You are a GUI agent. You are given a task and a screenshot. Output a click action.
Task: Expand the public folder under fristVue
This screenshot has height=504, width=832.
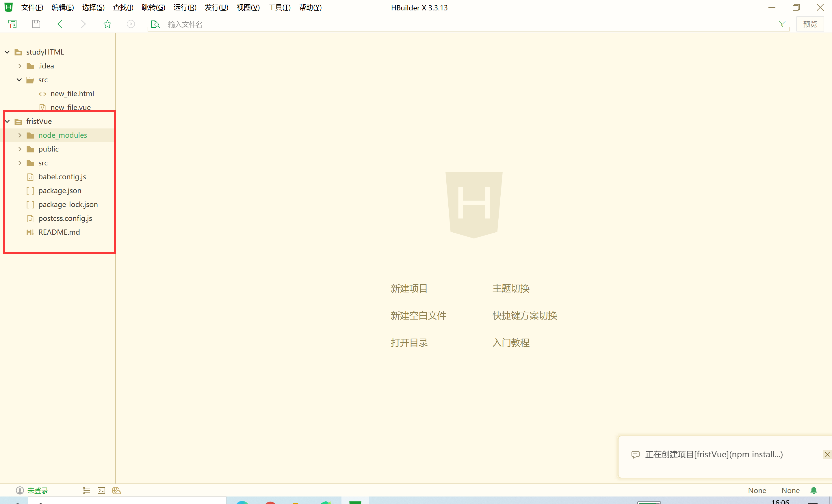click(x=20, y=149)
